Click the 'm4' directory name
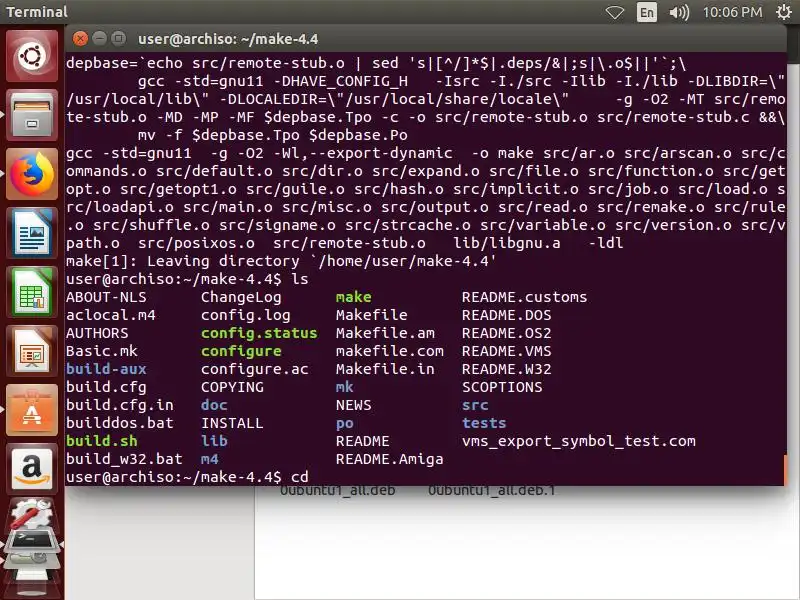The image size is (800, 600). (x=210, y=459)
